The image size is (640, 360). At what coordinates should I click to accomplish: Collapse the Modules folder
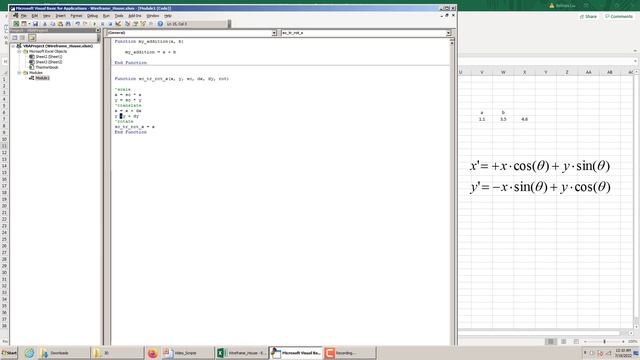(x=19, y=73)
